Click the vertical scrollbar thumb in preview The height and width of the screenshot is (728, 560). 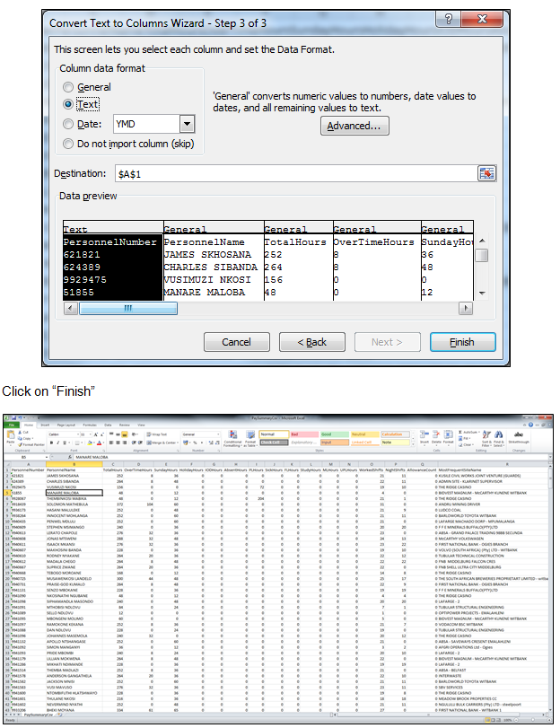click(x=482, y=255)
